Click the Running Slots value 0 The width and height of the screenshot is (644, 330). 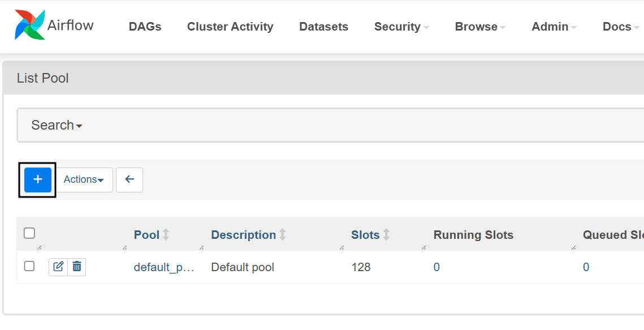(x=436, y=267)
